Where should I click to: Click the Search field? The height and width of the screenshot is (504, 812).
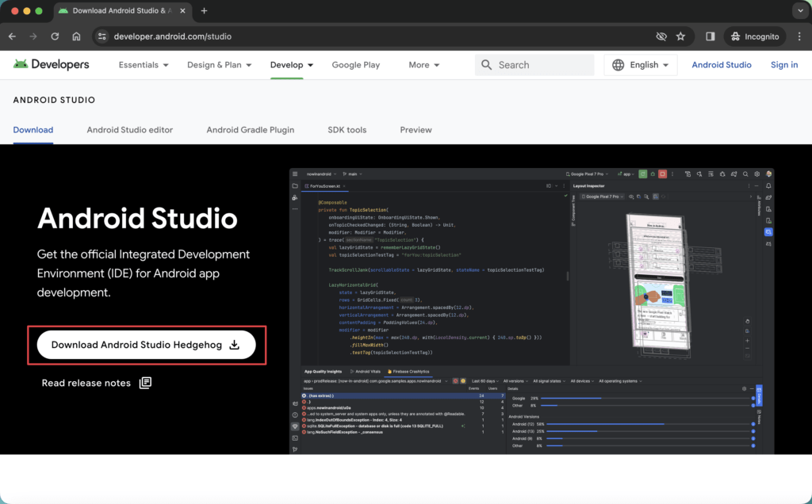pyautogui.click(x=534, y=65)
